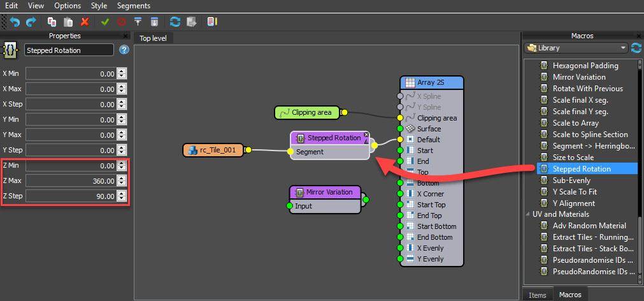Click the green checkmark toolbar icon
This screenshot has height=301, width=644.
(x=105, y=22)
